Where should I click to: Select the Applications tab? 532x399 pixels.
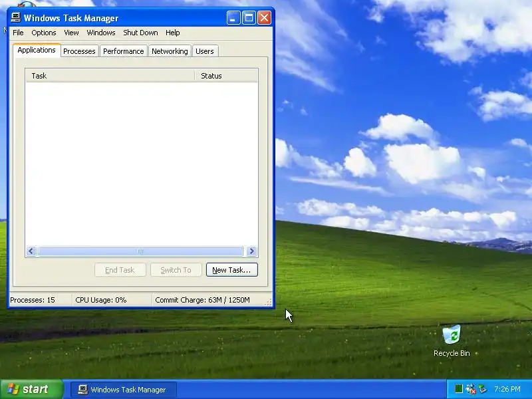coord(37,51)
